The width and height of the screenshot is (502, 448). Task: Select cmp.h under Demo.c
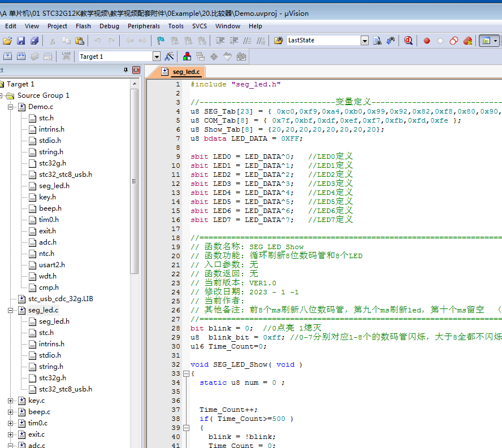49,288
